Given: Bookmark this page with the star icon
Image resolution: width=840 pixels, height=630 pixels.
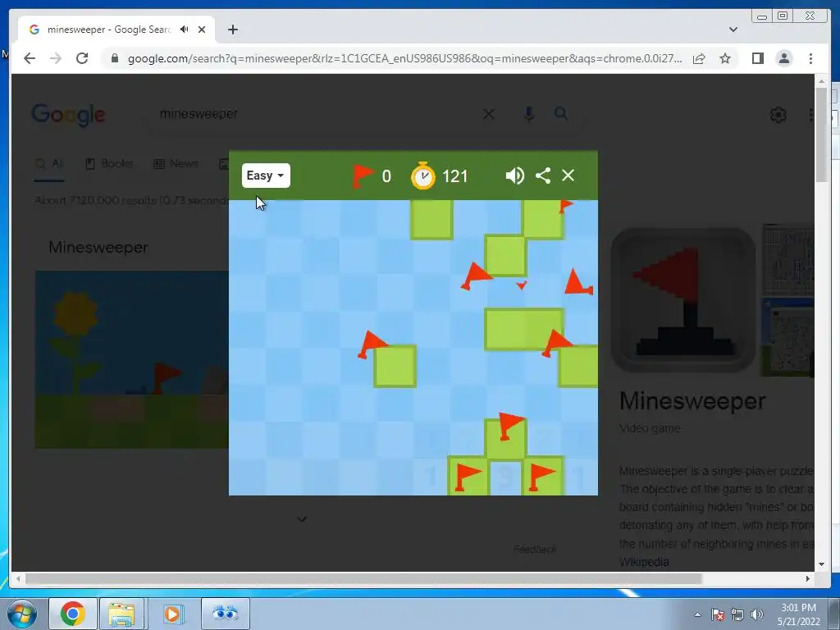Looking at the screenshot, I should pos(725,58).
